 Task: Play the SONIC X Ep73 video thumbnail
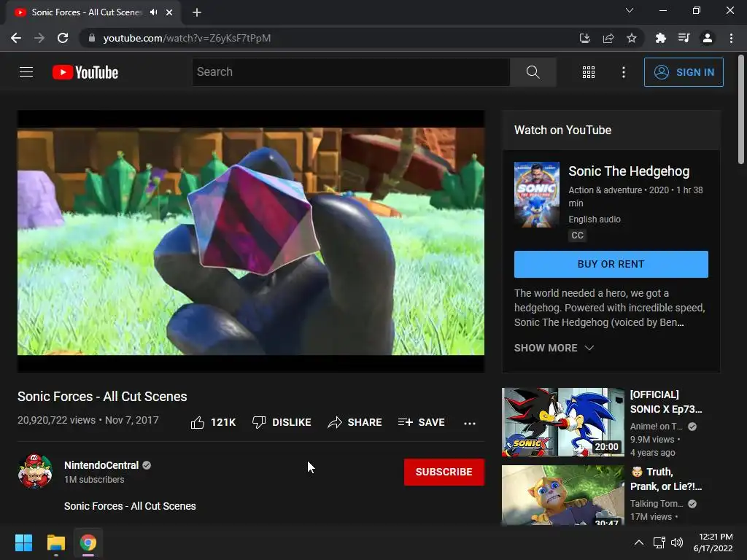pyautogui.click(x=562, y=422)
